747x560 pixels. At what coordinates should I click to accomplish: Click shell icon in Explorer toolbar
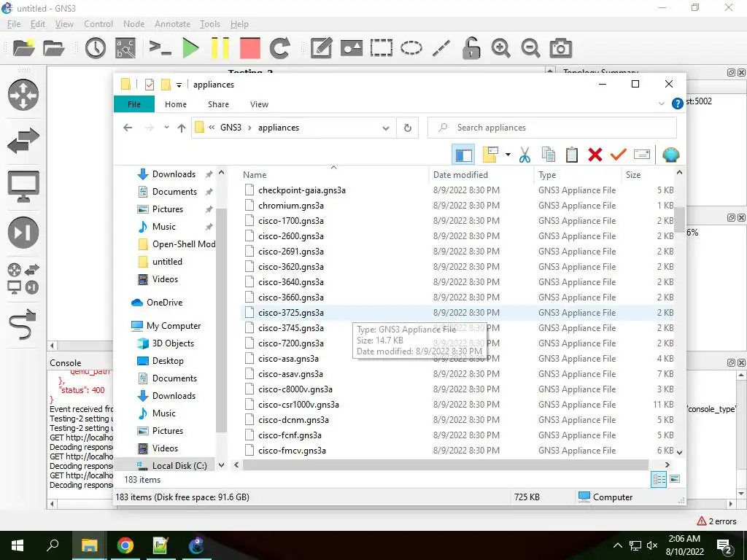(670, 155)
